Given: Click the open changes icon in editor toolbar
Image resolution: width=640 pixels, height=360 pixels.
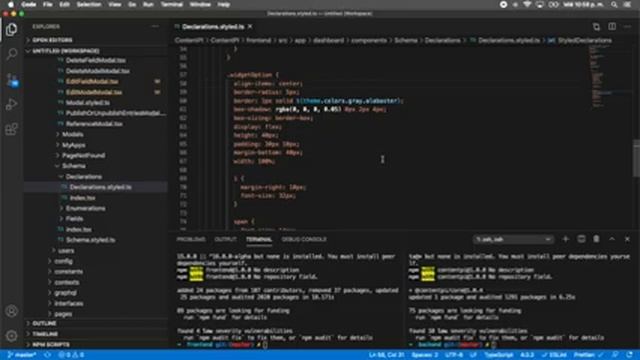Looking at the screenshot, I should pos(596,27).
